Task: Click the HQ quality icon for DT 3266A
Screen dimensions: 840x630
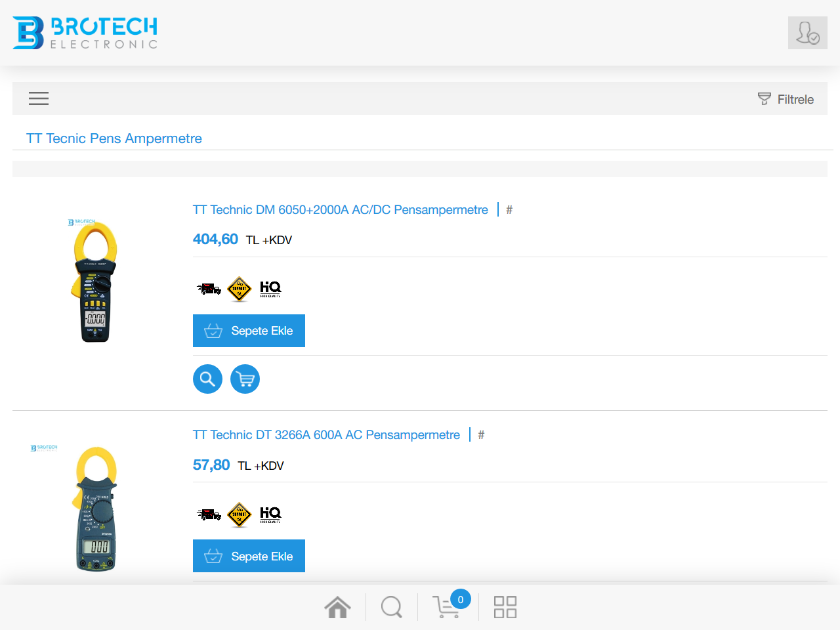Action: (270, 514)
